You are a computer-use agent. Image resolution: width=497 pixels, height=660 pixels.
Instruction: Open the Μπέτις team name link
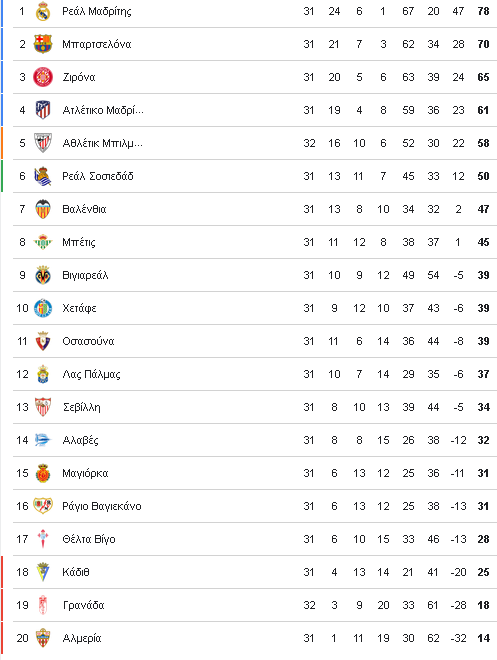pyautogui.click(x=79, y=242)
